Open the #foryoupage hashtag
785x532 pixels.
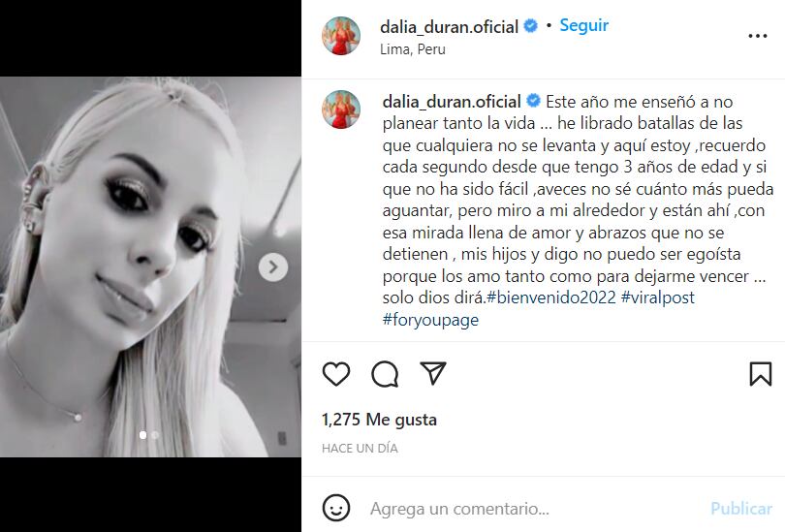tap(430, 320)
